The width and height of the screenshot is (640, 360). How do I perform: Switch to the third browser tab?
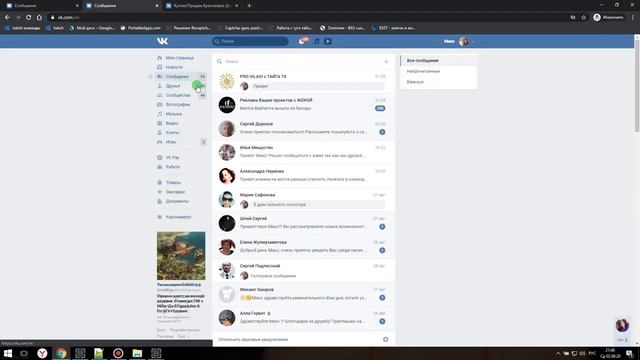pos(202,6)
